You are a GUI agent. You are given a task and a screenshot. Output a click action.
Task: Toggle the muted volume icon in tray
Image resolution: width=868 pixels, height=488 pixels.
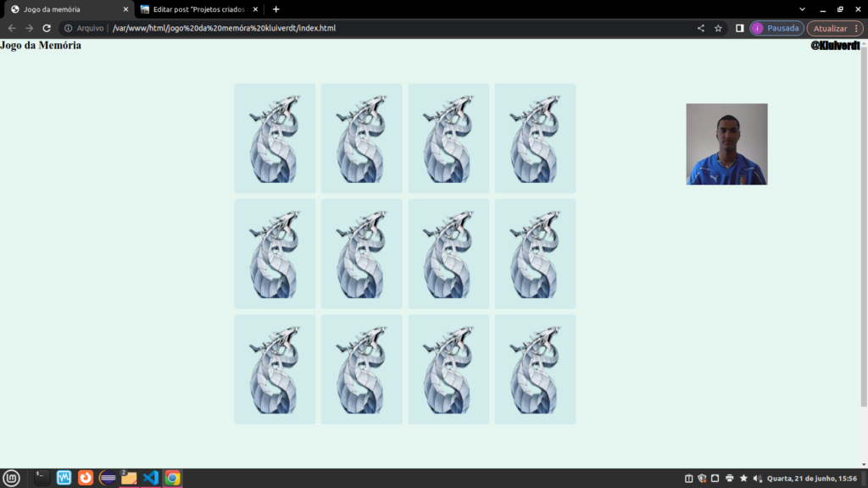coord(757,478)
